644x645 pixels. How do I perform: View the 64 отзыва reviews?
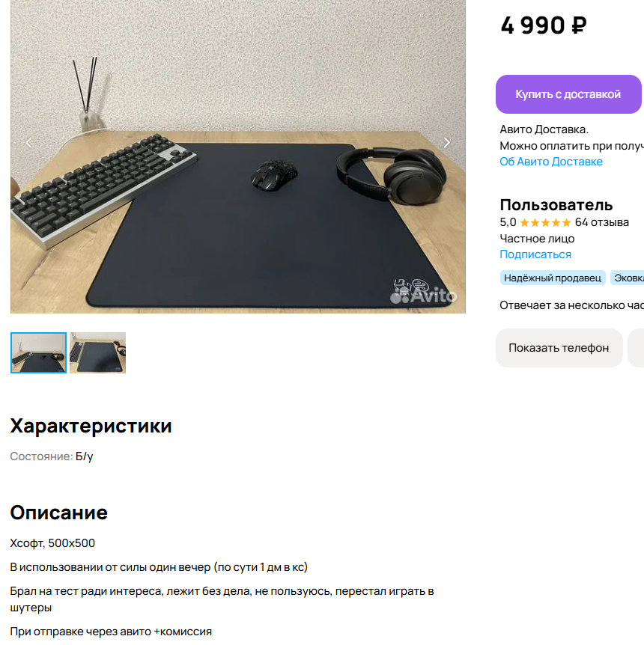click(x=601, y=222)
